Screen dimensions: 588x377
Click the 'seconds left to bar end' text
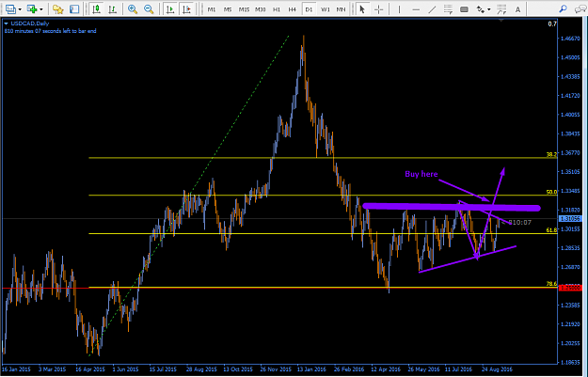point(69,31)
